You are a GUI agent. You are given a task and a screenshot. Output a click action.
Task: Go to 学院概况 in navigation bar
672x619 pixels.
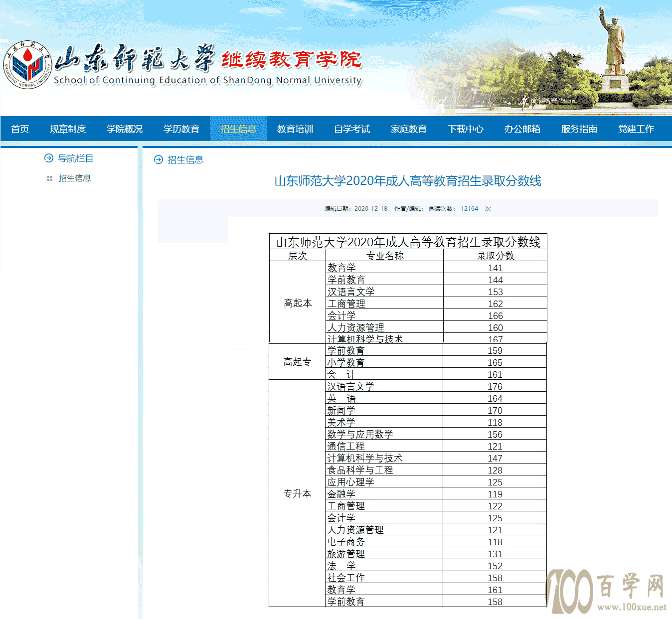125,129
